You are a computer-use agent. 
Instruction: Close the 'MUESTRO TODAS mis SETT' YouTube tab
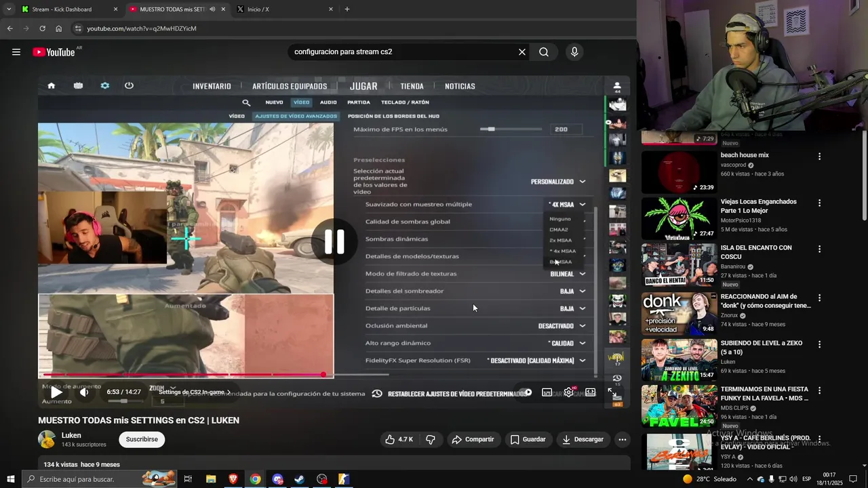[x=223, y=9]
